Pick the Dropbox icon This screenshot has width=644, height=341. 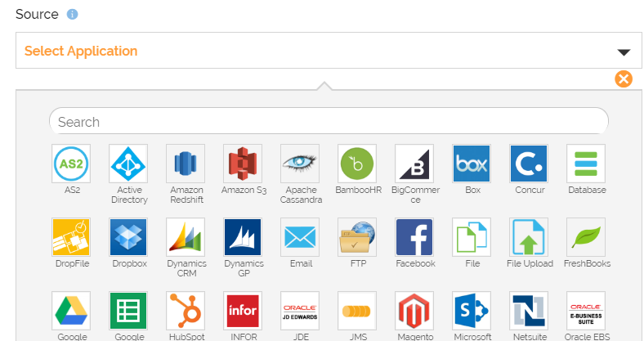[x=128, y=237]
